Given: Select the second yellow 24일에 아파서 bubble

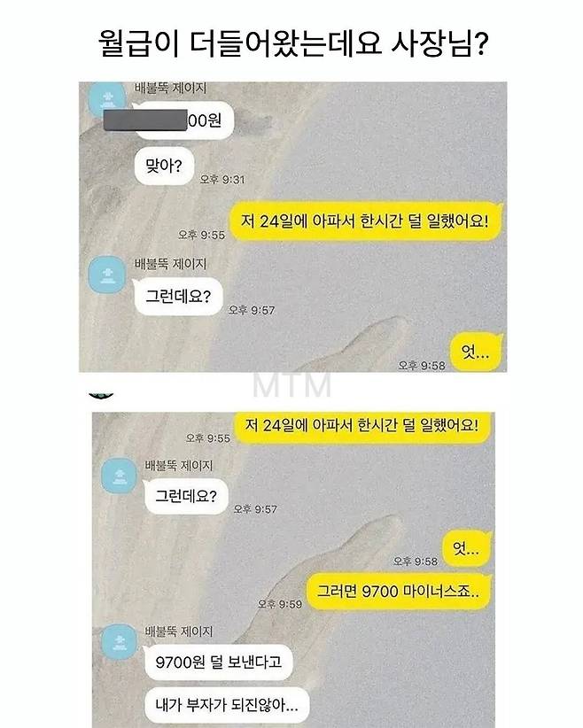Looking at the screenshot, I should pyautogui.click(x=362, y=427).
